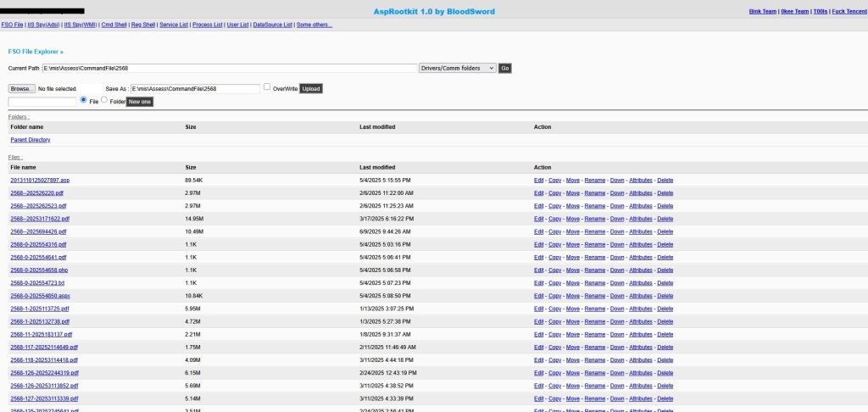This screenshot has height=412, width=868.
Task: Select the File radio button
Action: (x=83, y=100)
